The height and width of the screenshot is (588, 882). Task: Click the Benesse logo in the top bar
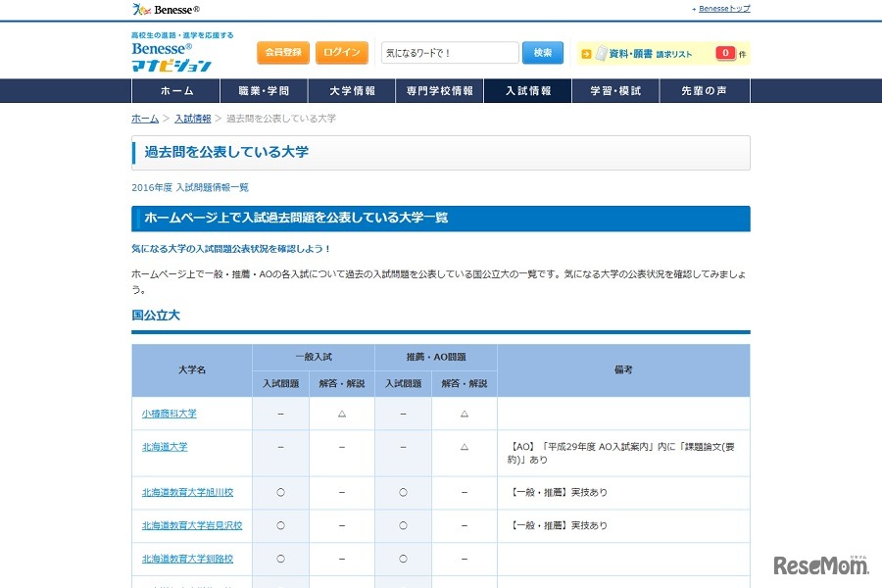166,10
